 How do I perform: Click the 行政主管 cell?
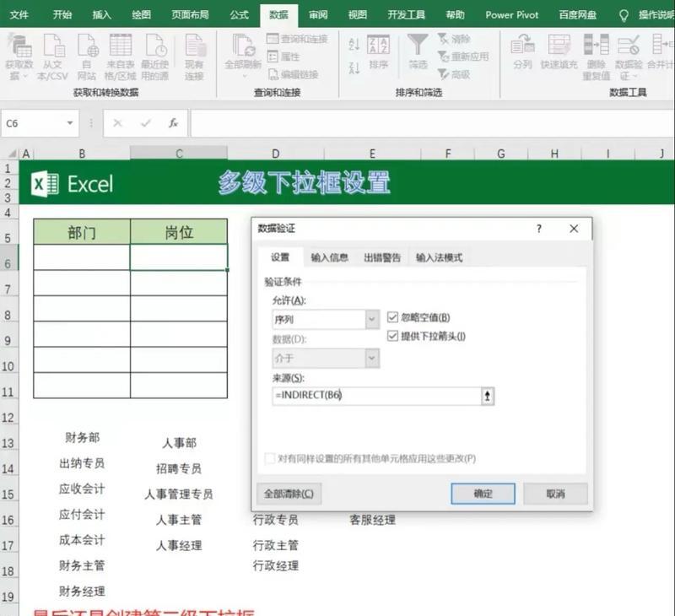(x=276, y=545)
